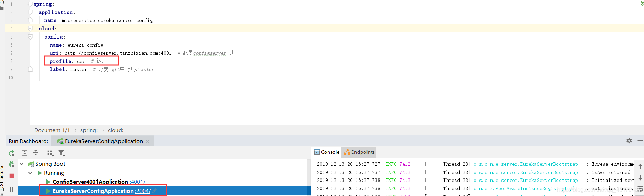Click the configserver uri value on line 7
The width and height of the screenshot is (644, 196).
pyautogui.click(x=118, y=53)
